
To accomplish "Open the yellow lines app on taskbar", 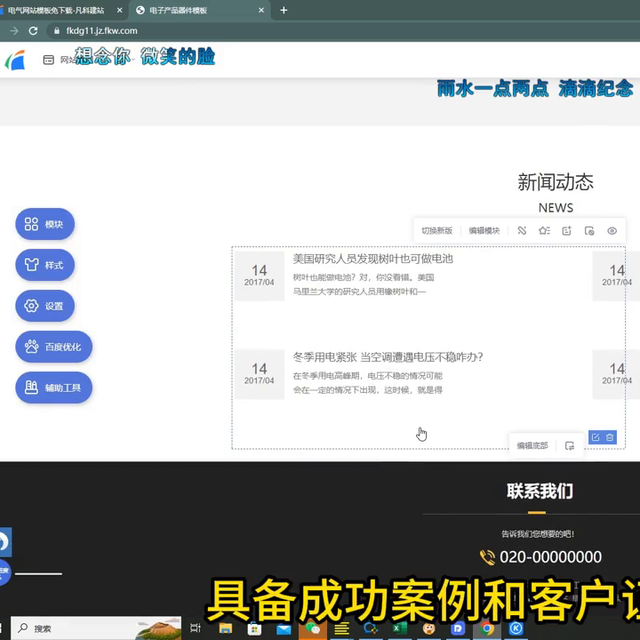I will (x=342, y=628).
